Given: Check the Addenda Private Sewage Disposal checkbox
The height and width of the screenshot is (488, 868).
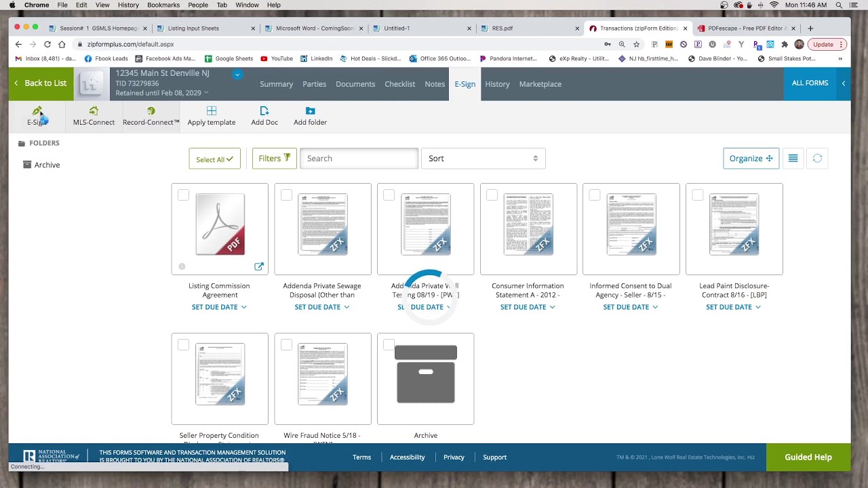Looking at the screenshot, I should tap(286, 195).
